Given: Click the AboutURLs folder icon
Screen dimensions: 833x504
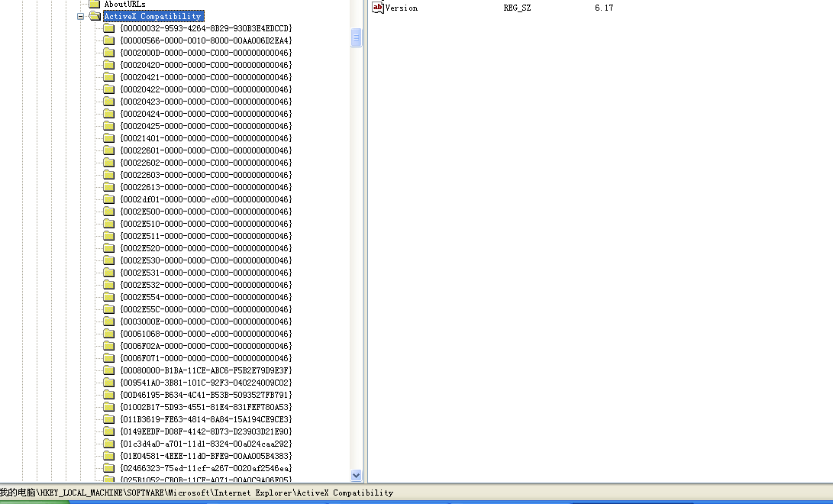Looking at the screenshot, I should [95, 4].
